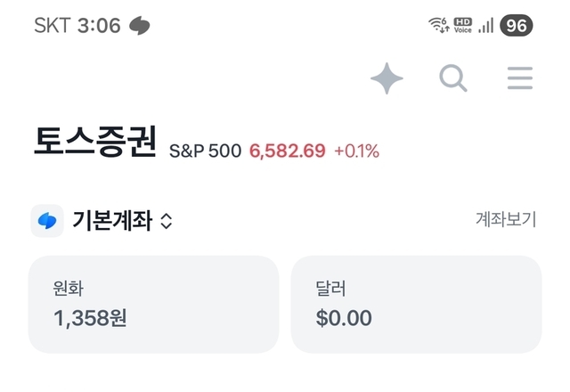This screenshot has height=392, width=570.
Task: Tap the 토스증권 title heading
Action: pyautogui.click(x=96, y=143)
